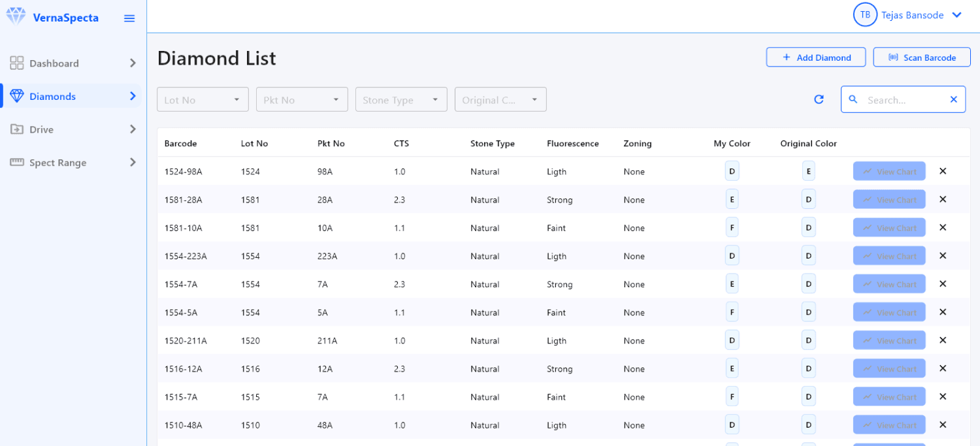Click Original Color chip E for 1524-98A
The image size is (980, 446).
click(809, 172)
